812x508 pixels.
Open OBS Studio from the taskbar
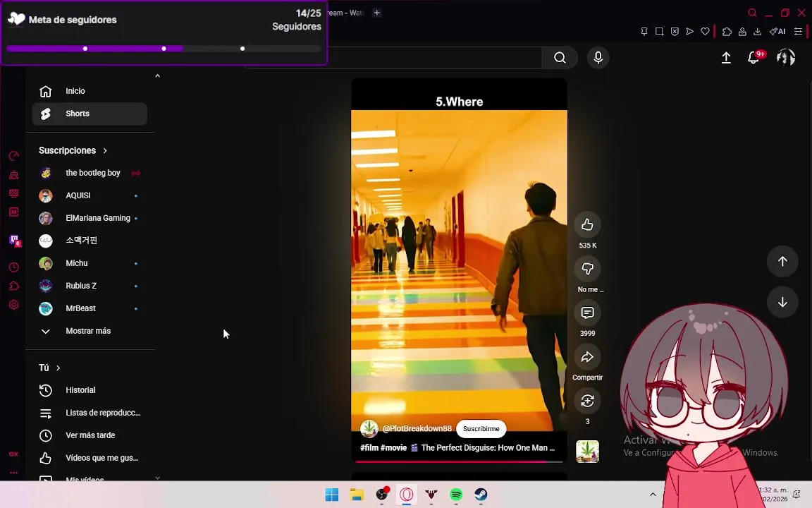click(x=382, y=495)
